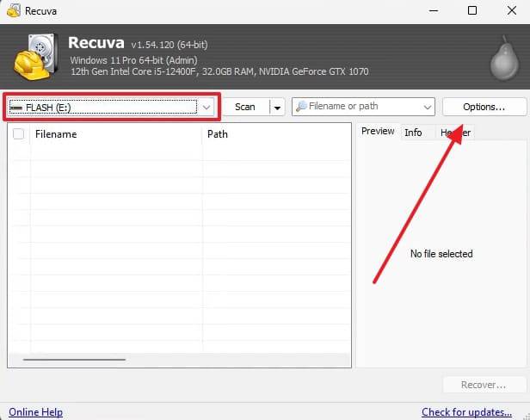
Task: Maximize the Recuva window
Action: tap(472, 11)
